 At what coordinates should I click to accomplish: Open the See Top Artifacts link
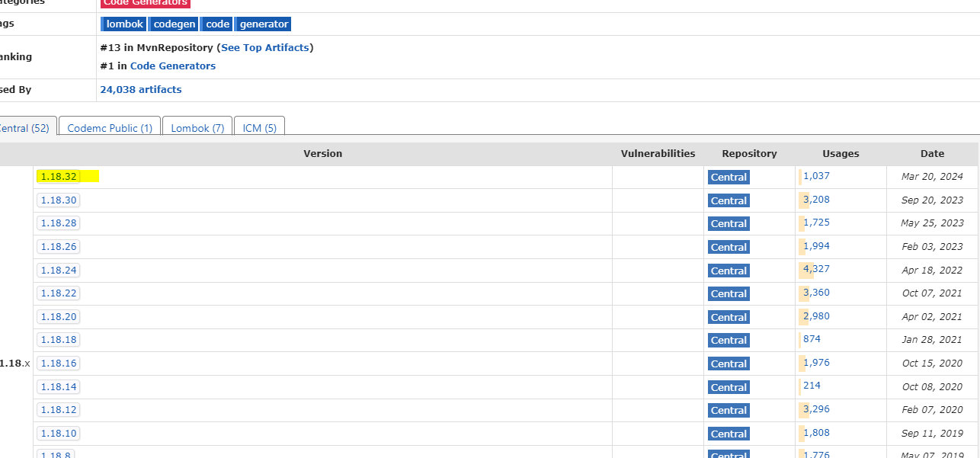265,47
